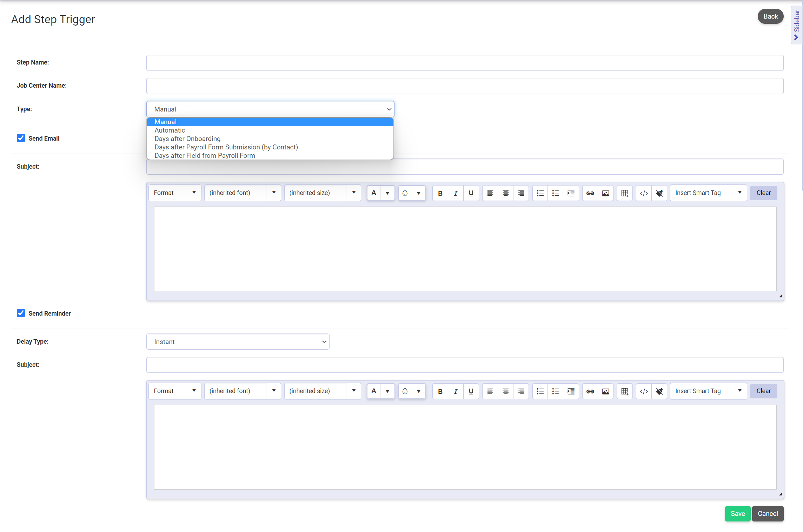The width and height of the screenshot is (803, 532).
Task: Insert unordered list in first editor
Action: pos(540,193)
